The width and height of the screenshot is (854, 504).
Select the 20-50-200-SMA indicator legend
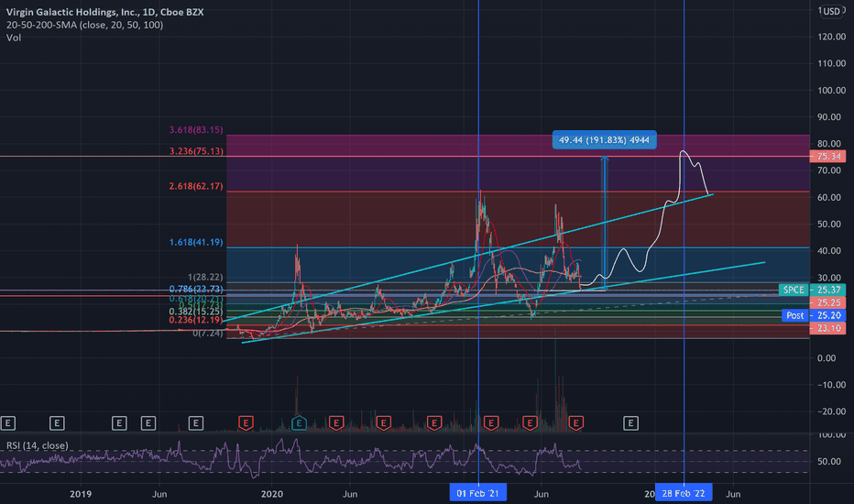pos(84,25)
